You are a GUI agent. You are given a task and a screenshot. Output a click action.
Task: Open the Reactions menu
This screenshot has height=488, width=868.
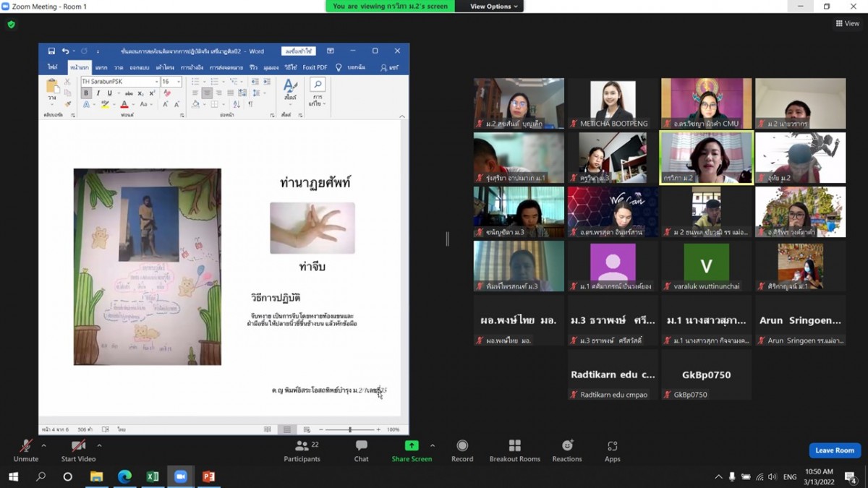tap(566, 450)
